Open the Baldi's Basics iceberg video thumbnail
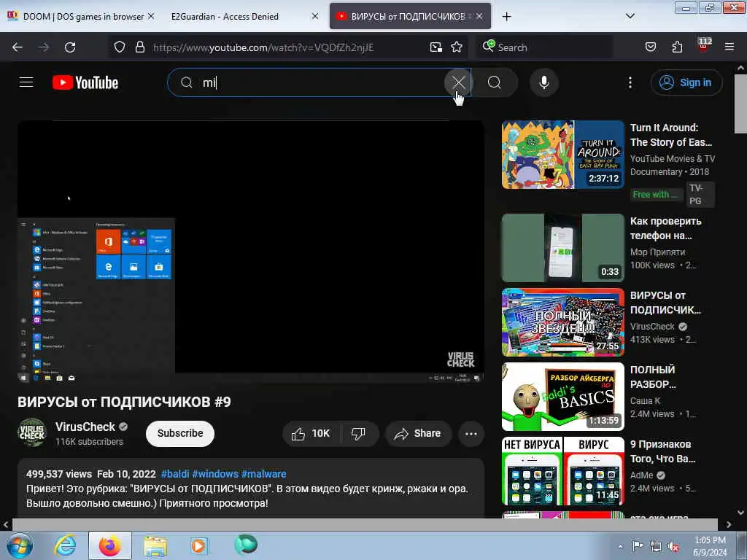The image size is (747, 560). tap(562, 396)
